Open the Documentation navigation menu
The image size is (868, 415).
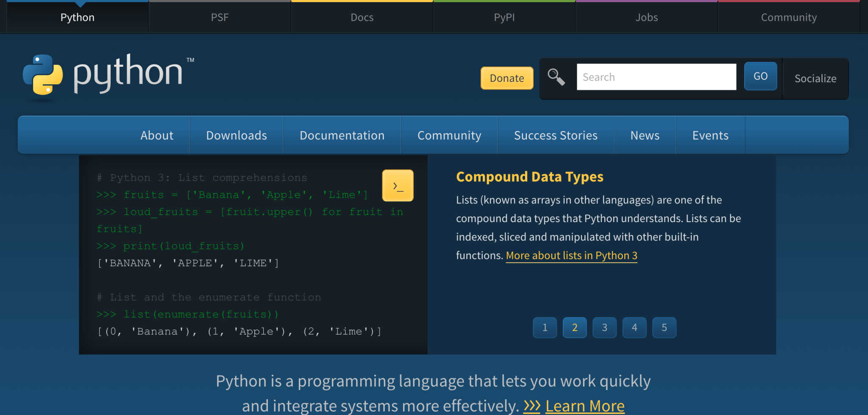coord(342,135)
